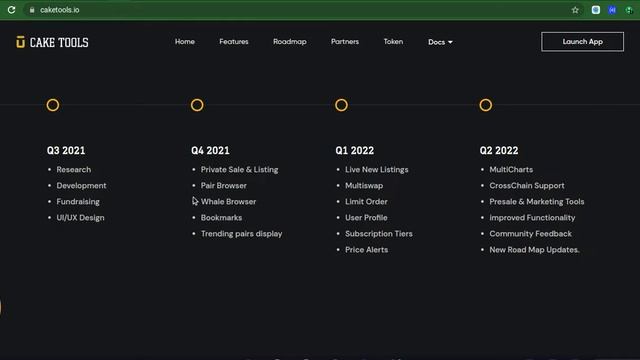Click the MultiCharts list item
The width and height of the screenshot is (640, 360).
tap(511, 169)
